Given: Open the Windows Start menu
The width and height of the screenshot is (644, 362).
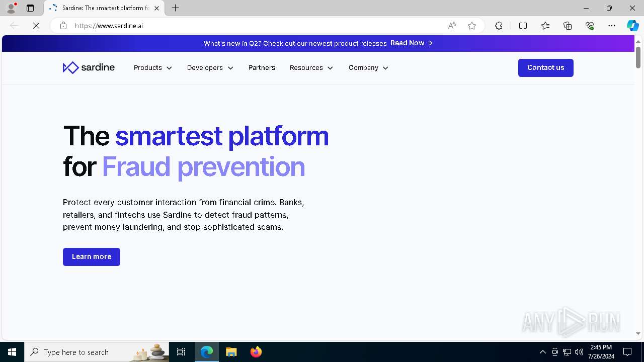Looking at the screenshot, I should 12,352.
